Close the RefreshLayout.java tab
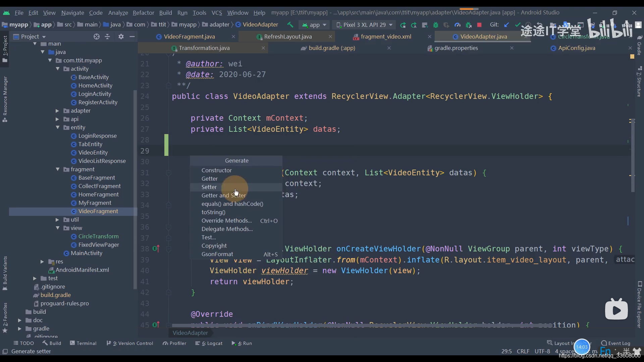Screen dimensions: 644x362 coord(330,37)
